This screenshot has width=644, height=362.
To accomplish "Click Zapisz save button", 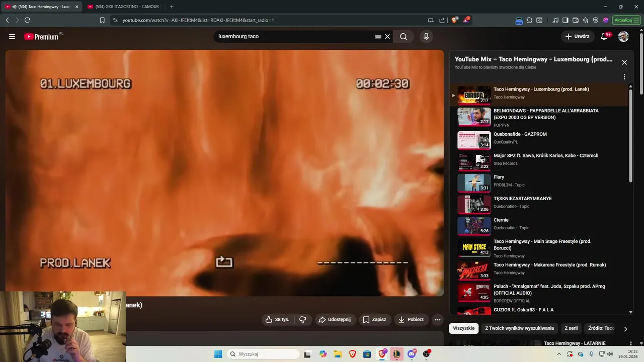I will [x=375, y=319].
